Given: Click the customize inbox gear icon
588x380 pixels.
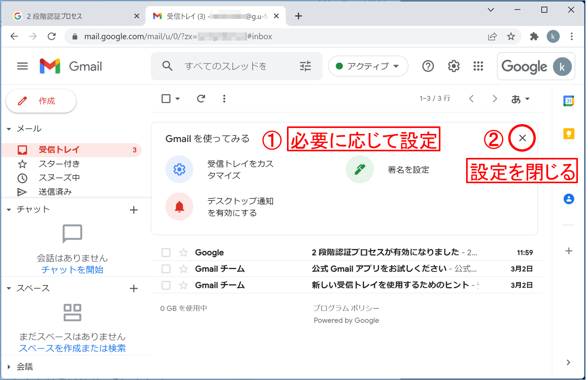Looking at the screenshot, I should tap(179, 169).
